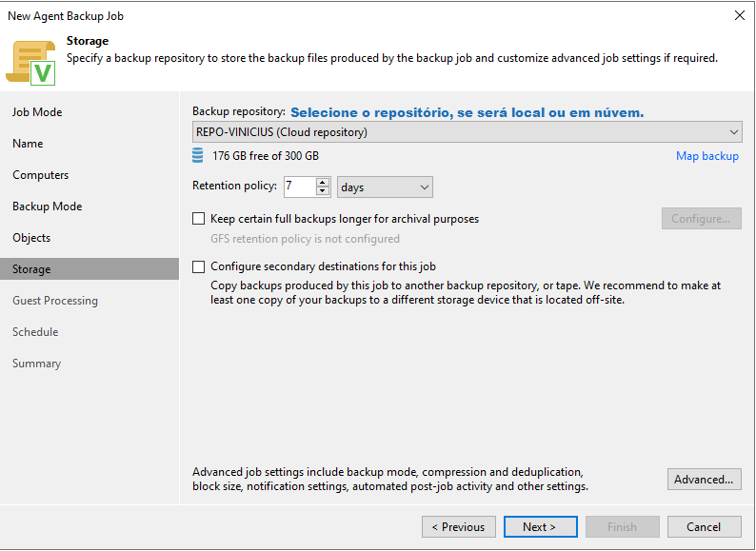Open Advanced job settings
Image resolution: width=756 pixels, height=551 pixels.
coord(704,480)
